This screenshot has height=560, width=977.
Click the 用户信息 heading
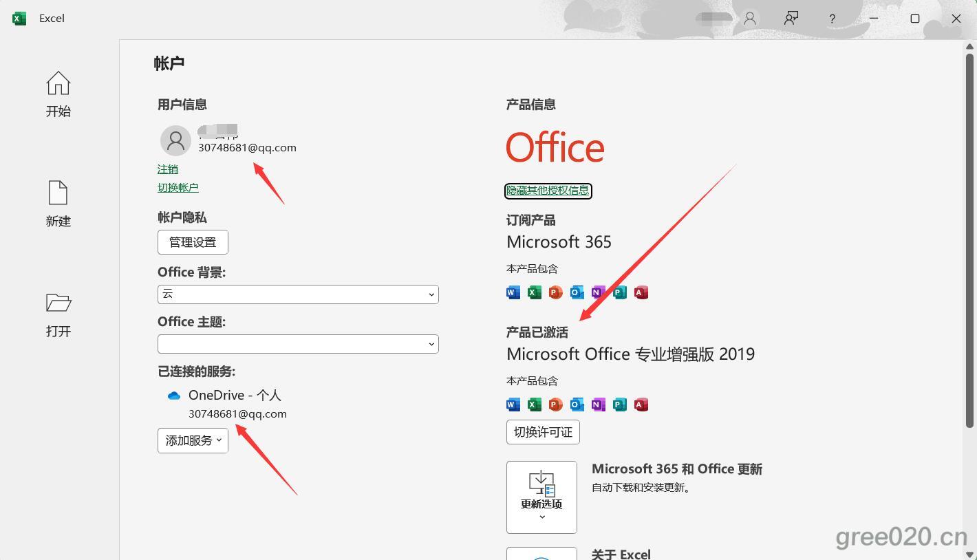point(182,105)
